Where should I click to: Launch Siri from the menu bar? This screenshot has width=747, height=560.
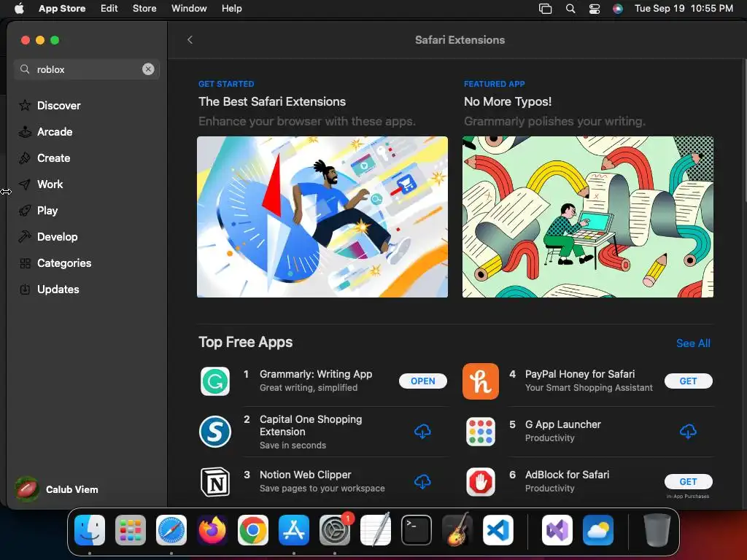coord(618,8)
